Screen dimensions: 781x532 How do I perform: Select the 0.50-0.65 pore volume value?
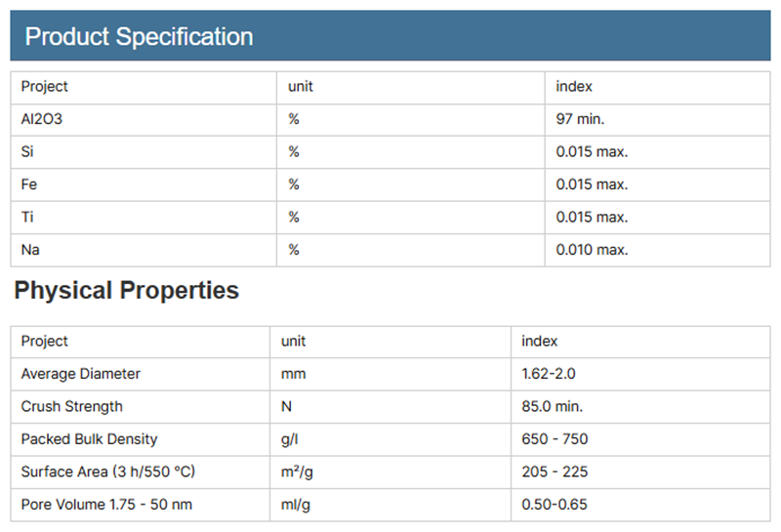pyautogui.click(x=555, y=505)
